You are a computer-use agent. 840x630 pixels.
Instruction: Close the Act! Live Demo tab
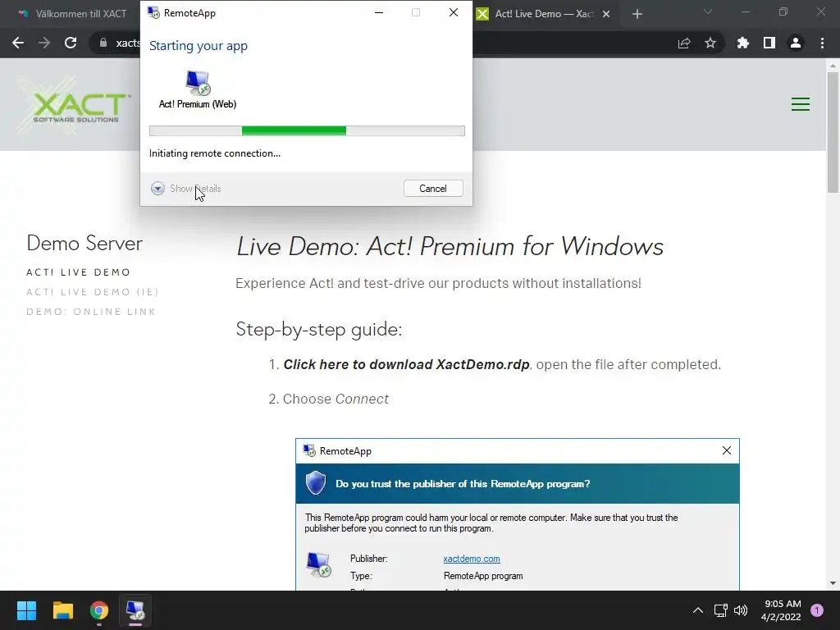tap(606, 14)
